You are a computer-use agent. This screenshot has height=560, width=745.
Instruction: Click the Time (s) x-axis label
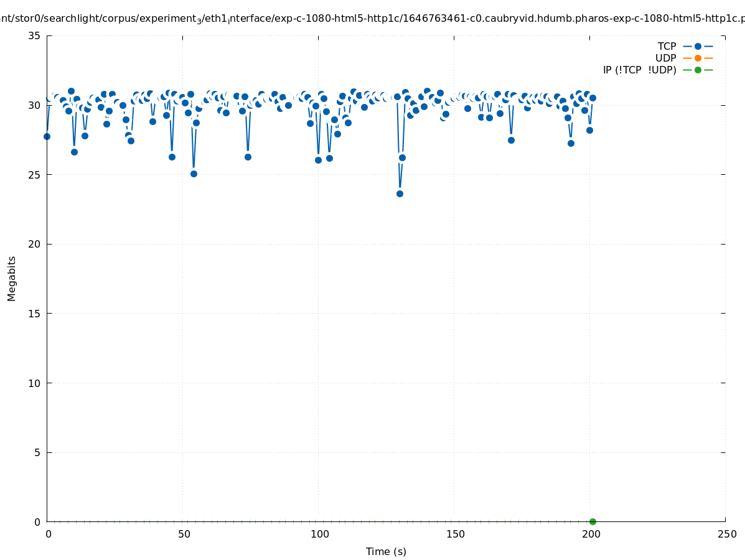point(386,551)
